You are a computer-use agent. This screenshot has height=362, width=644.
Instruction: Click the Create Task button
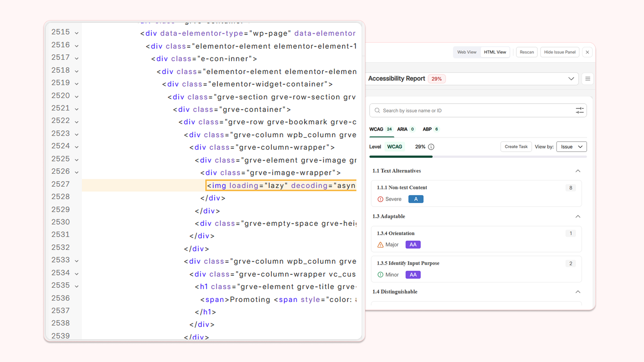516,147
